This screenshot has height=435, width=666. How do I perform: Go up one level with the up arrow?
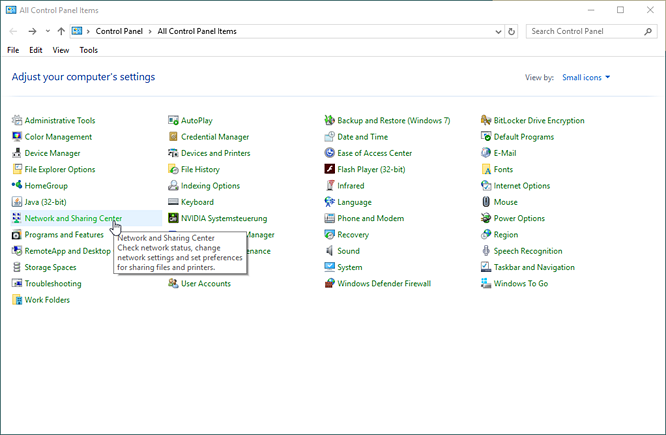pyautogui.click(x=61, y=31)
